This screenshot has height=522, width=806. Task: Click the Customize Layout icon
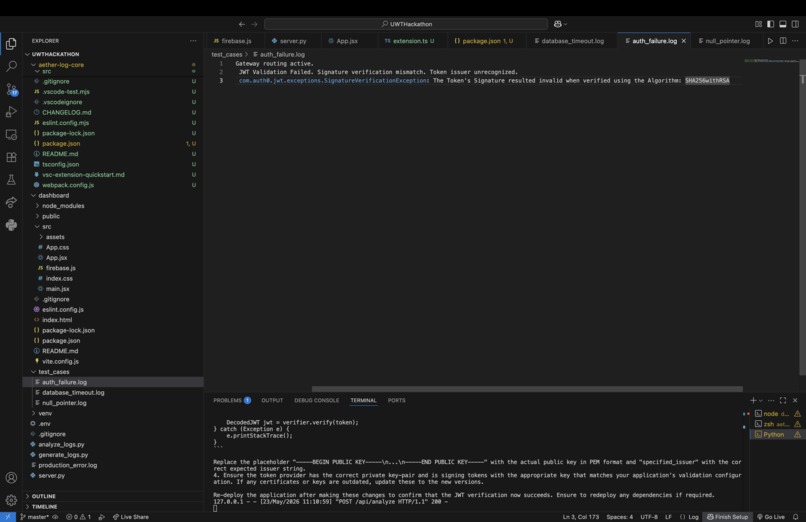pyautogui.click(x=758, y=24)
